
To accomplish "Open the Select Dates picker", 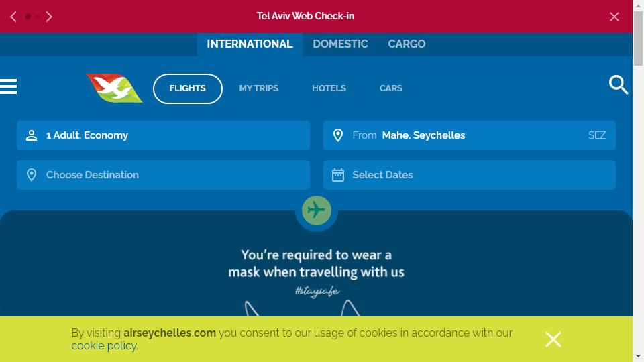I will click(x=469, y=175).
